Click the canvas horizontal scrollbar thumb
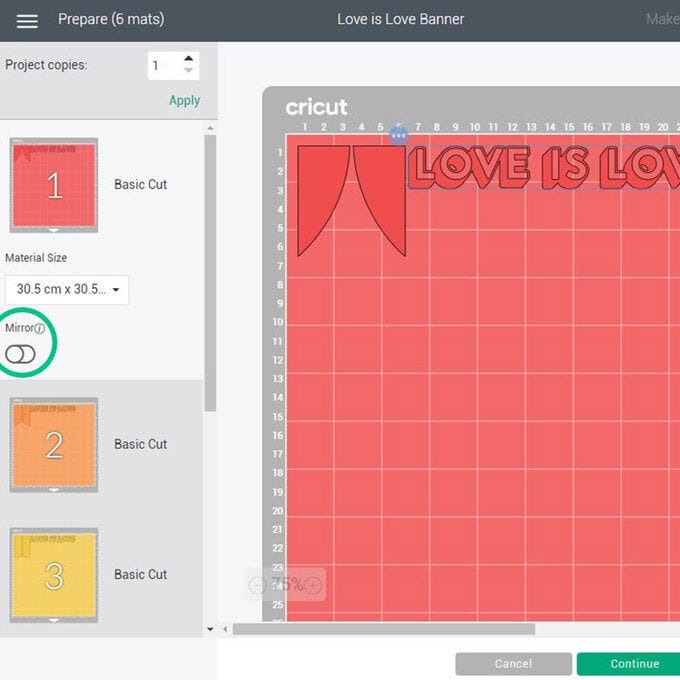The width and height of the screenshot is (680, 680). pyautogui.click(x=384, y=629)
